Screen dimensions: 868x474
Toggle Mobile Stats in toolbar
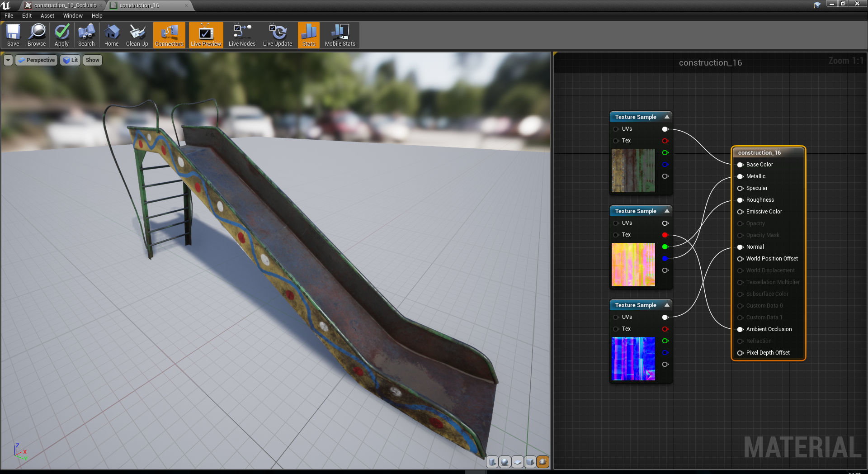[340, 35]
